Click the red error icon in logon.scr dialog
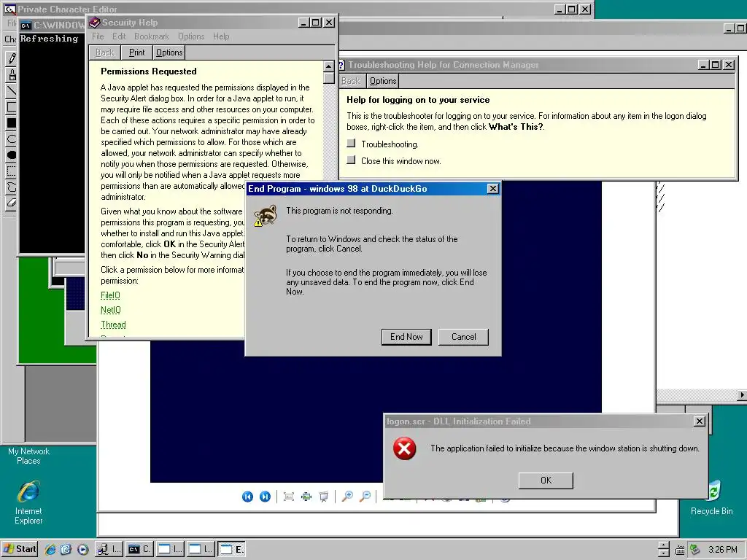 tap(404, 448)
